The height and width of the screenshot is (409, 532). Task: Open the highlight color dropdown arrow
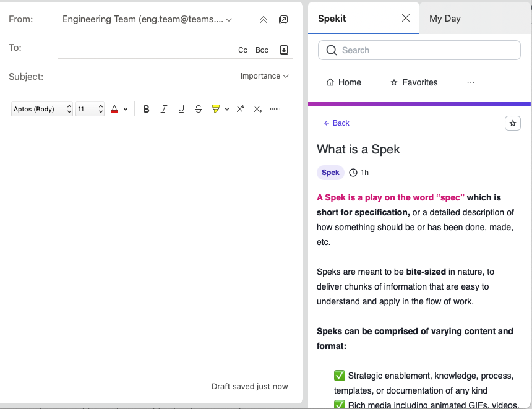(x=227, y=110)
